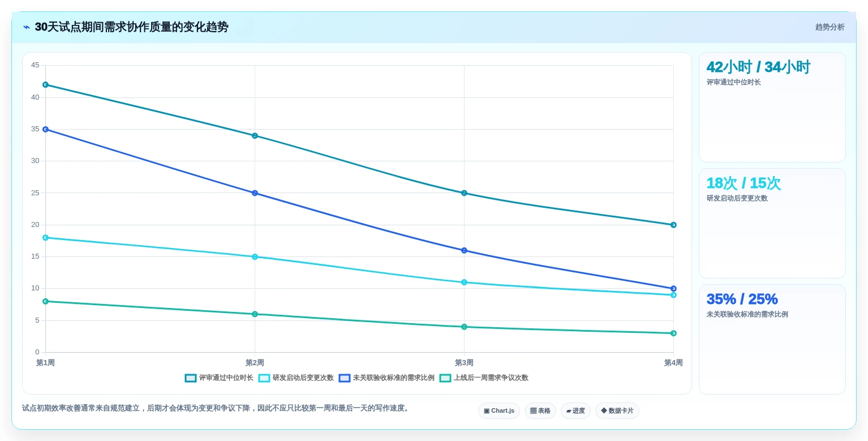This screenshot has height=441, width=868.
Task: Click the 第4周 data point at value 20
Action: click(673, 225)
